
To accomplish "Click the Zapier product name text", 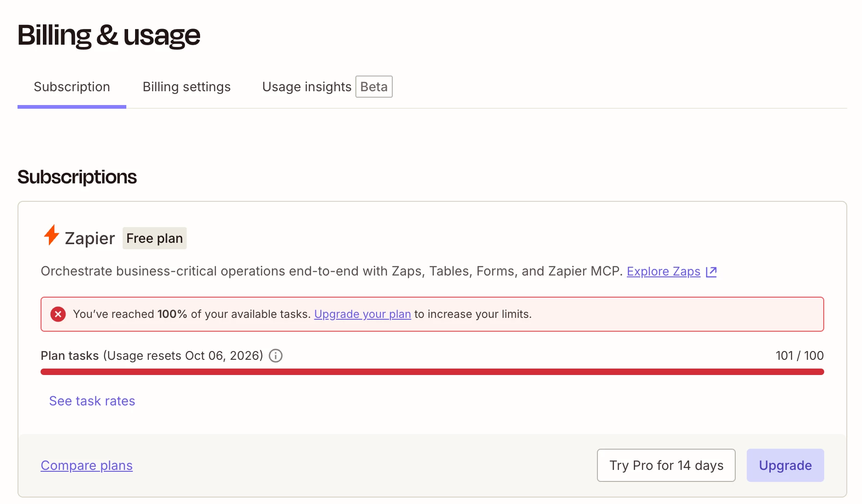I will (90, 238).
